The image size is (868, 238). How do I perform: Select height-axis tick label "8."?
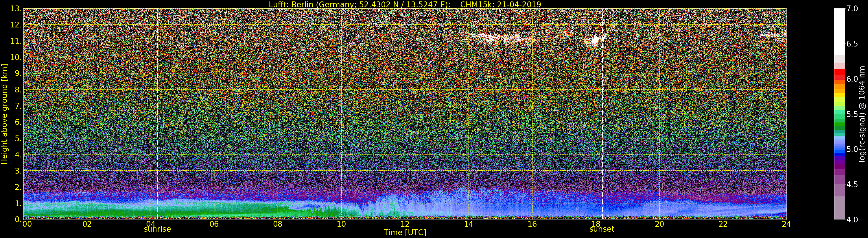(18, 90)
